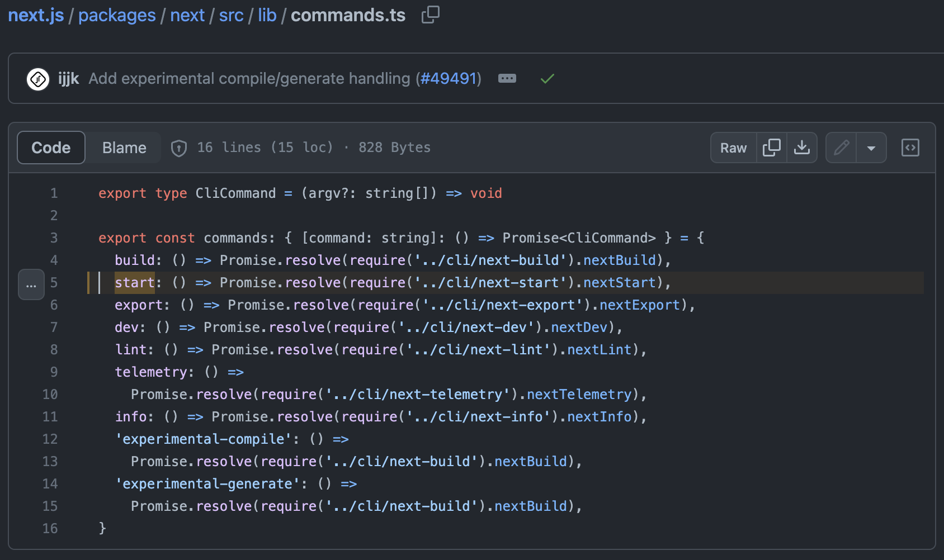The image size is (944, 560).
Task: Click '828 Bytes' file size text
Action: point(394,148)
